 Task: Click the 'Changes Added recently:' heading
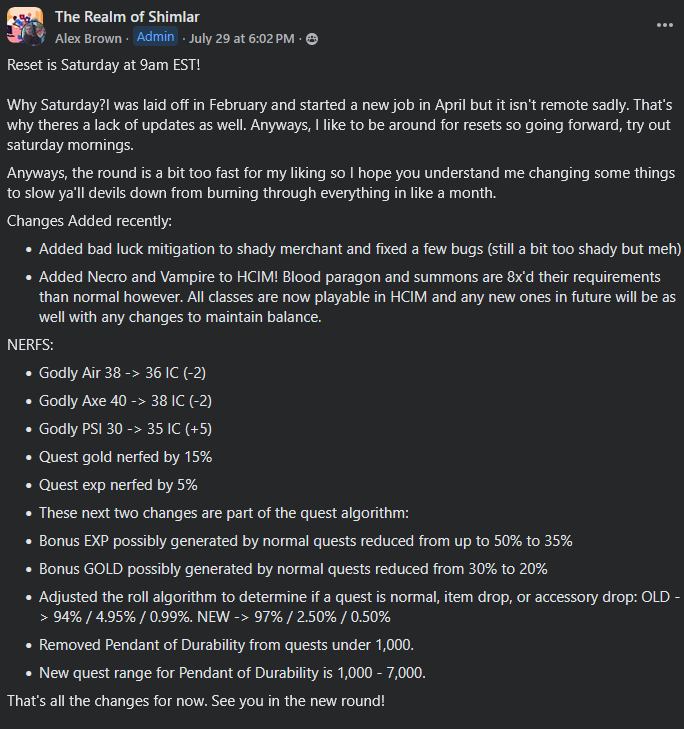89,221
